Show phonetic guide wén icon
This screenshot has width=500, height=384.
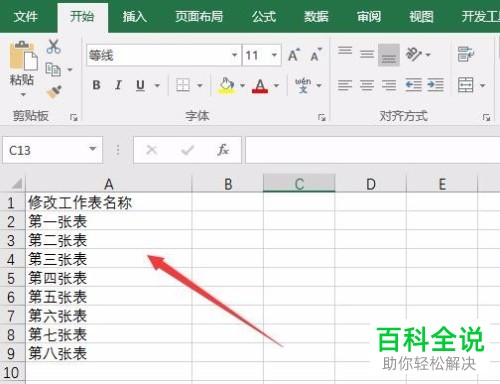point(303,85)
